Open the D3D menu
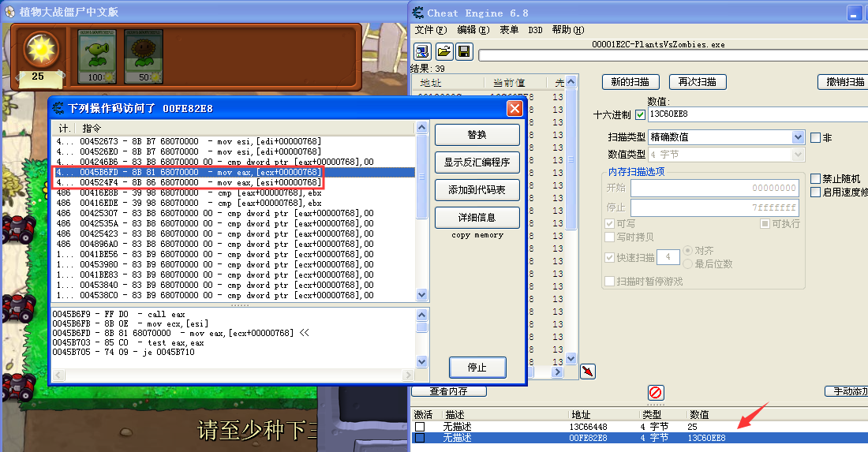The image size is (868, 452). tap(535, 30)
